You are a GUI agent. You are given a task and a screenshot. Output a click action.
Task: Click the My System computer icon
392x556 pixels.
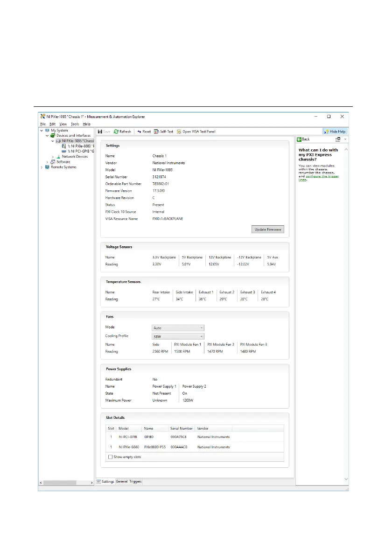point(47,131)
